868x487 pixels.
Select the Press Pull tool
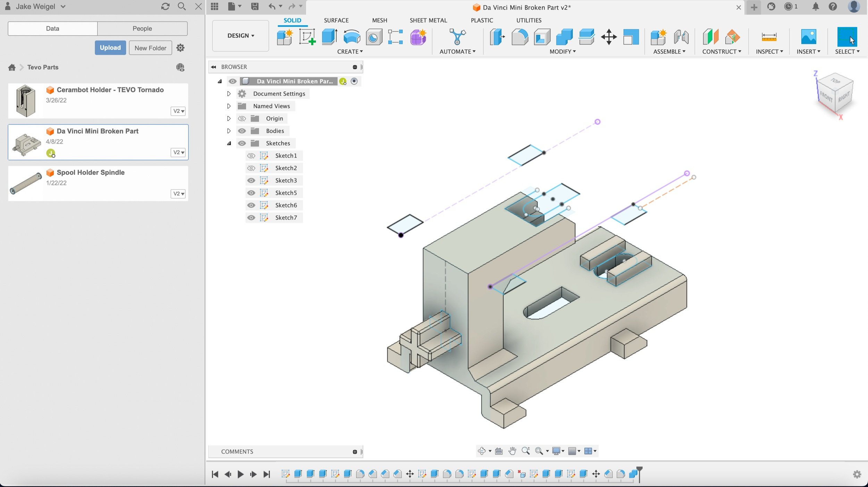coord(498,37)
